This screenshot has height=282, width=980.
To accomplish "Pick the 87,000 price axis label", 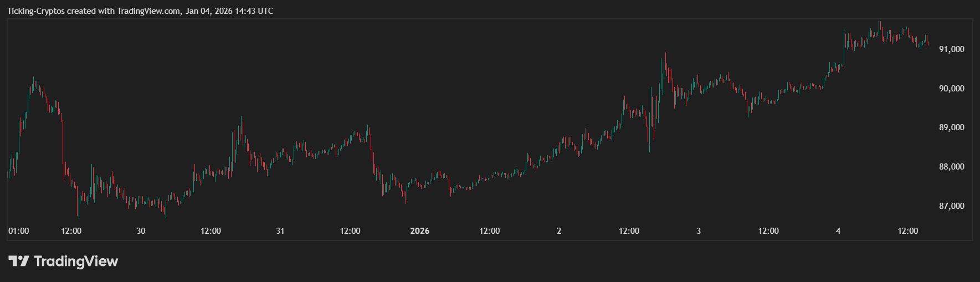I will tap(951, 206).
